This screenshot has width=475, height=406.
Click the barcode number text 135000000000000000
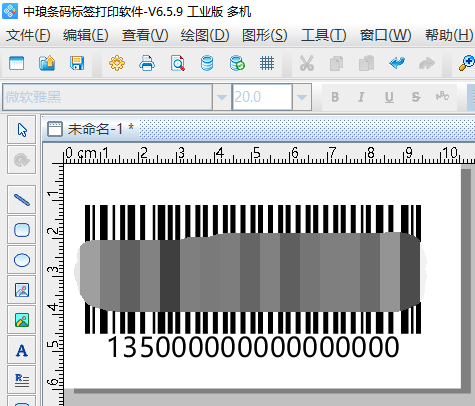253,347
